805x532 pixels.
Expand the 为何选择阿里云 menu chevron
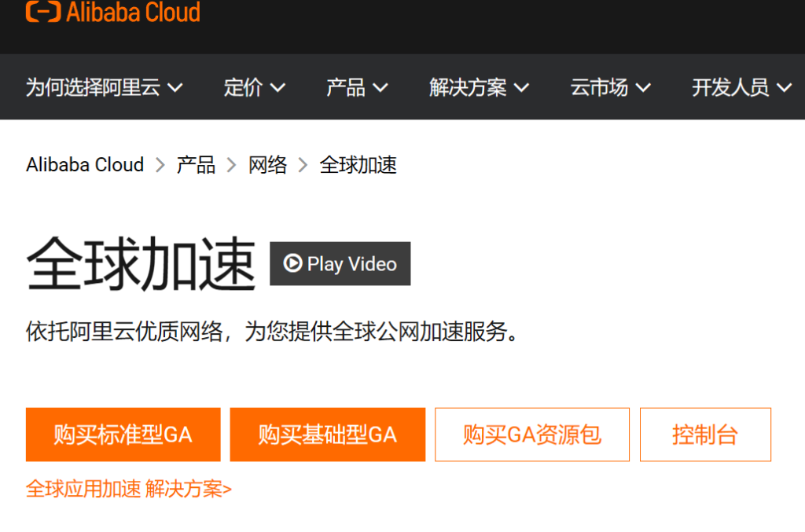tap(175, 88)
